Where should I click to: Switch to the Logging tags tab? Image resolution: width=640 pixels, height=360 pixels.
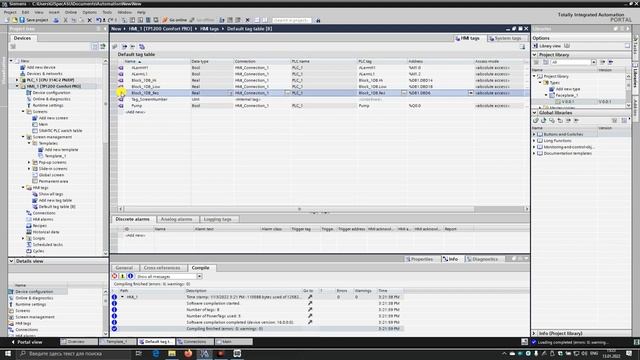(218, 219)
